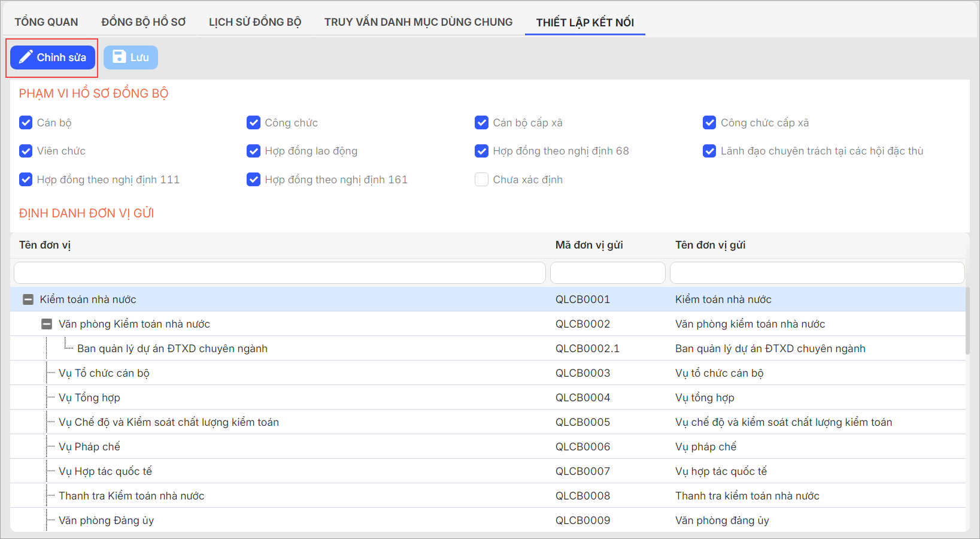Focus the Mã đơn vị gửi filter box
Image resolution: width=980 pixels, height=539 pixels.
click(608, 272)
